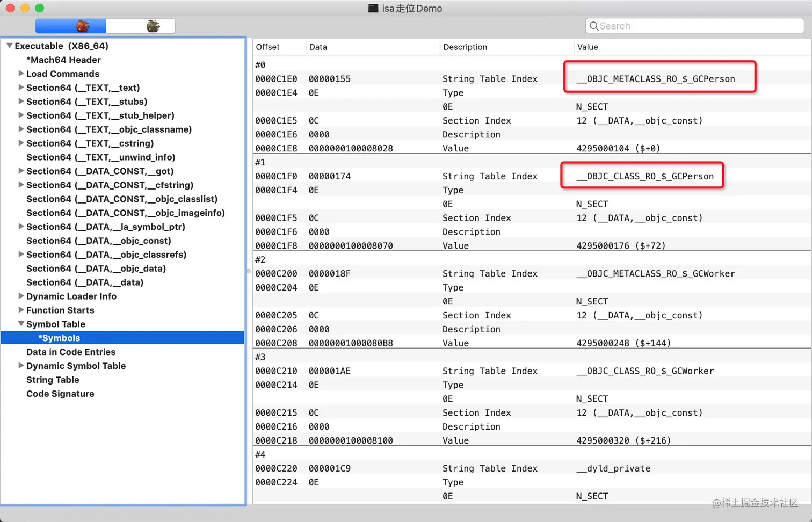This screenshot has width=812, height=522.
Task: Click the #0 symbol entry header row
Action: coord(532,65)
